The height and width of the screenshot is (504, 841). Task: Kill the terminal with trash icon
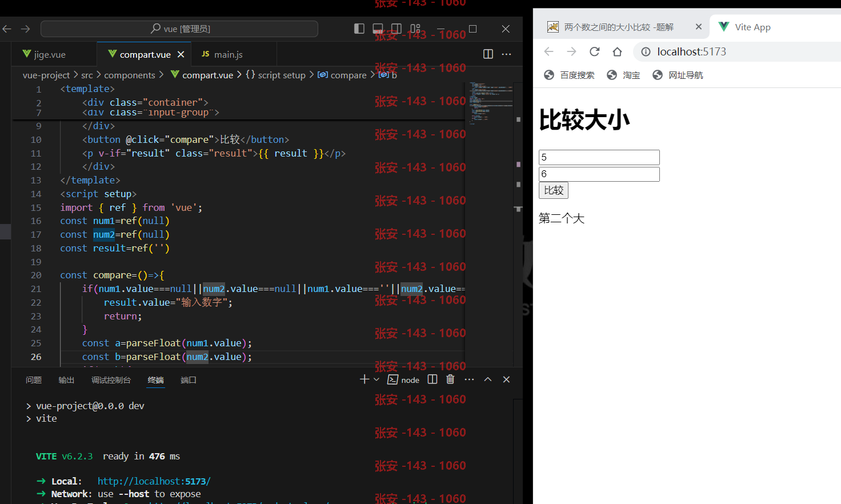(450, 379)
